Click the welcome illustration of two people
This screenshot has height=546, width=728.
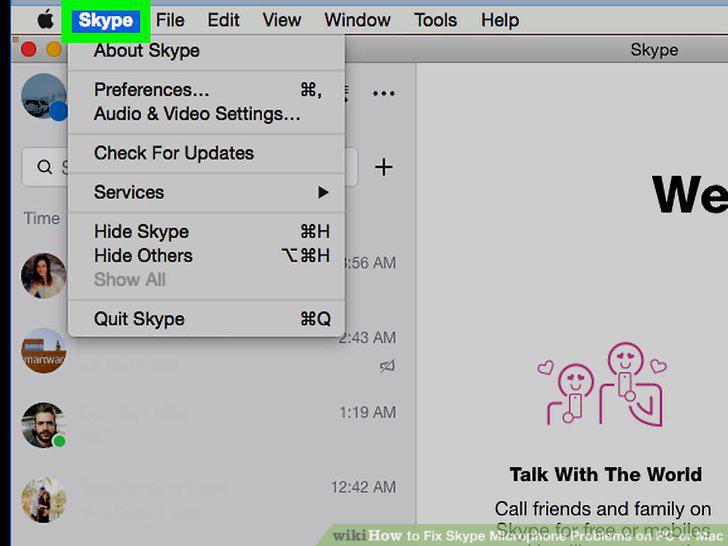point(603,384)
